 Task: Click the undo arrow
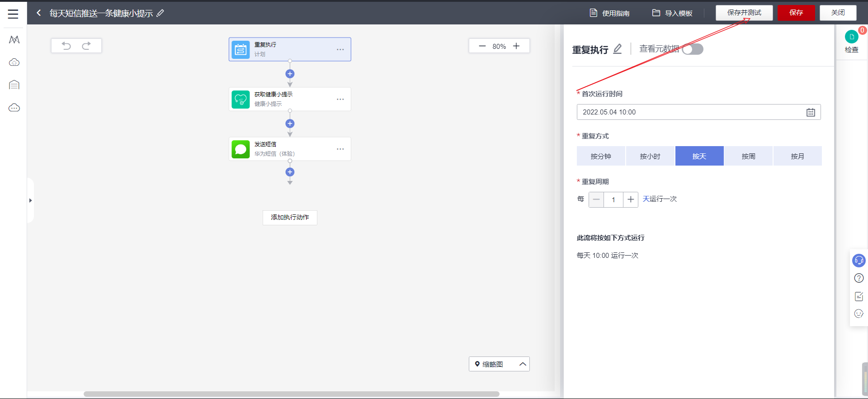[66, 46]
